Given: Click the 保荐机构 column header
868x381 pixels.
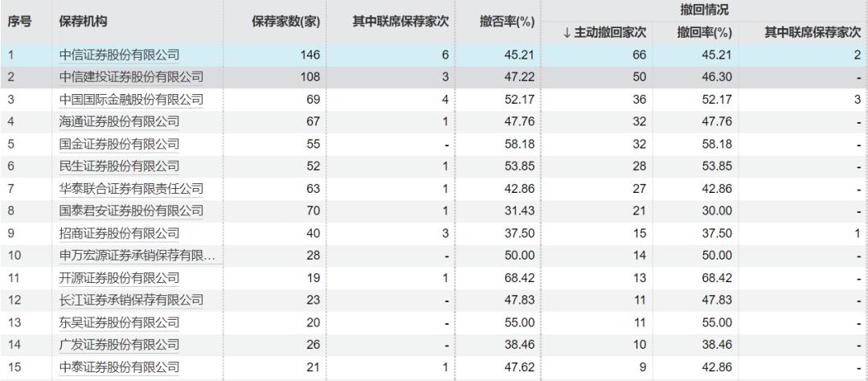Looking at the screenshot, I should coord(84,22).
